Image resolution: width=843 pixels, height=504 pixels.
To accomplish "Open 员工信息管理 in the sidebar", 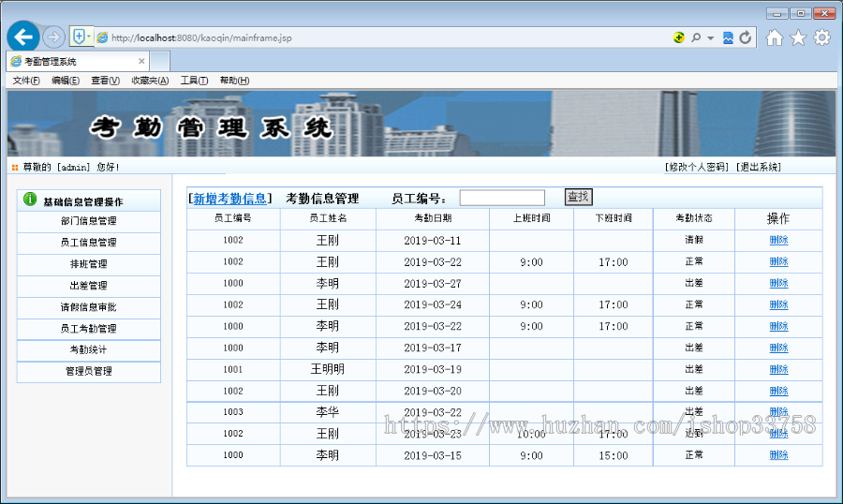I will (89, 243).
